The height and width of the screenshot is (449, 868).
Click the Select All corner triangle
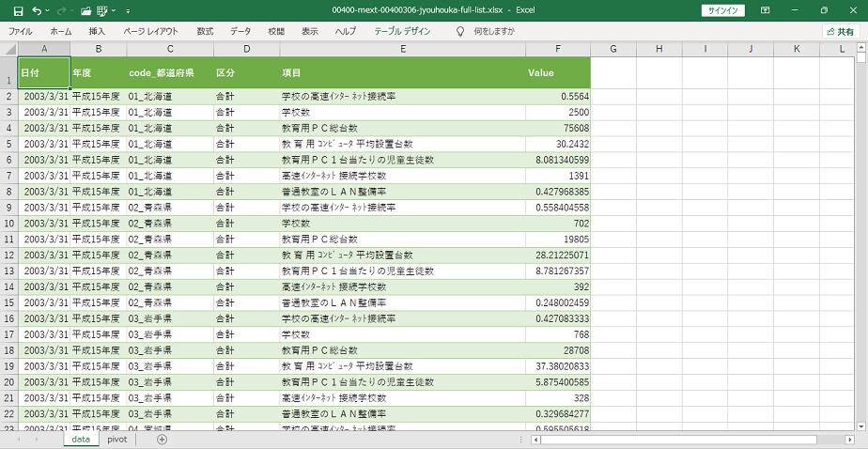coord(8,49)
